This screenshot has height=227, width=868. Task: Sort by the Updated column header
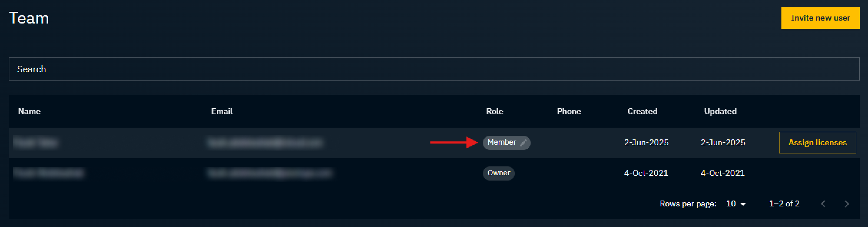pos(720,111)
